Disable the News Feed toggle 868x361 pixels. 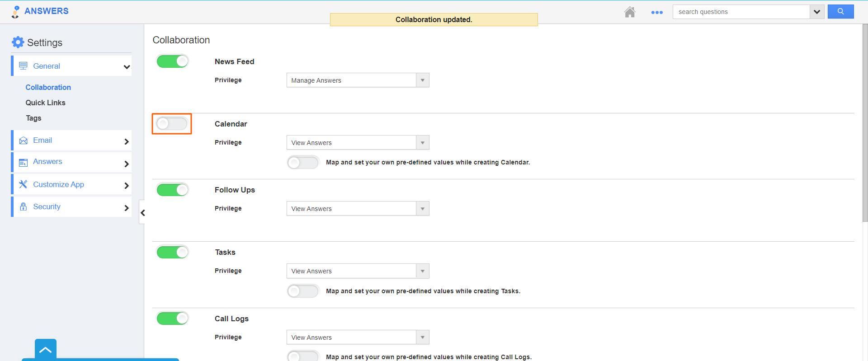(172, 61)
